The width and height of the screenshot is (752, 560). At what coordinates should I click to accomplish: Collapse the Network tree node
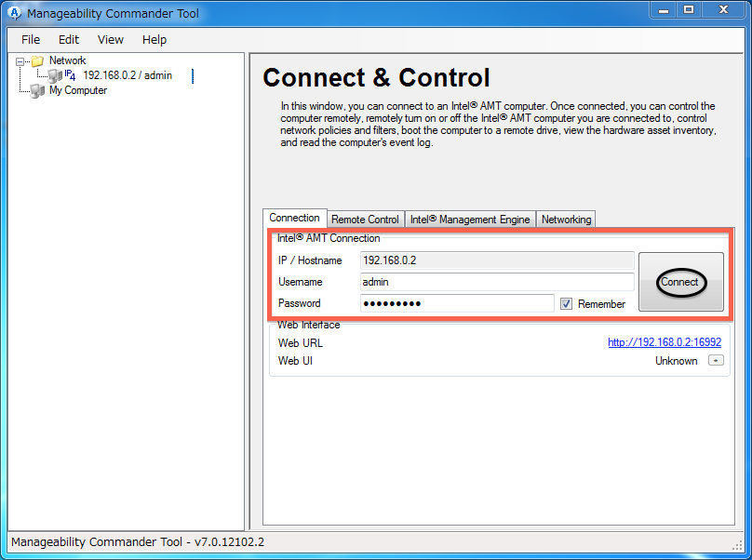click(20, 61)
